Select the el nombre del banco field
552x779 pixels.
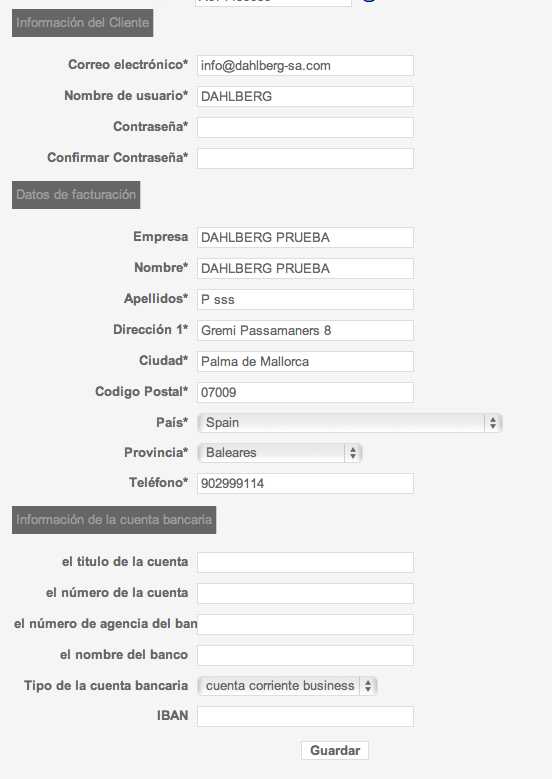[x=305, y=655]
